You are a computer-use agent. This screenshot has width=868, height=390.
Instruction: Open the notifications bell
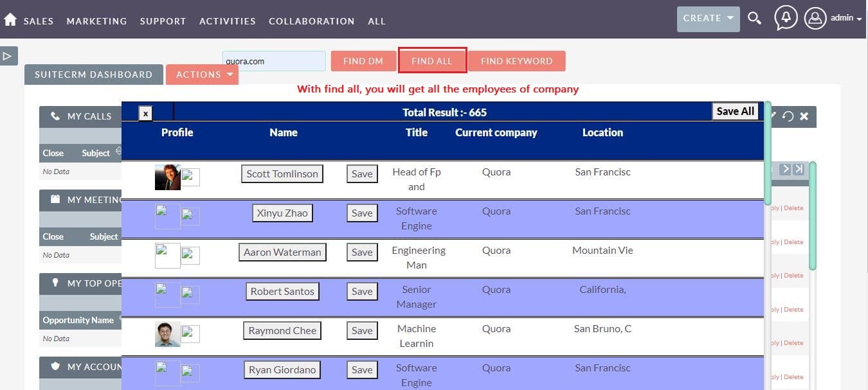786,18
